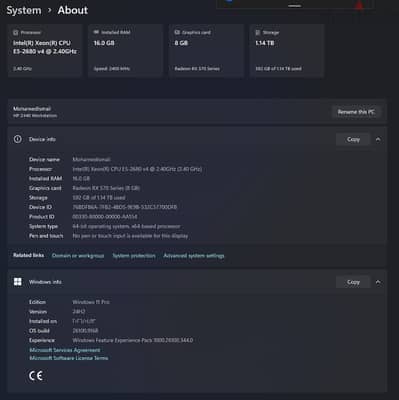Click the PC name above HP Z440 Workstation

[x=32, y=109]
